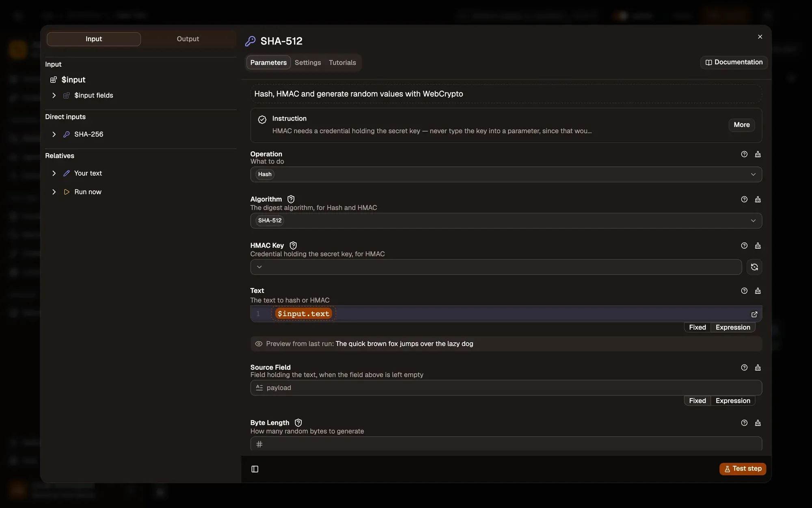812x508 pixels.
Task: Refresh the HMAC Key credential list
Action: pyautogui.click(x=754, y=267)
